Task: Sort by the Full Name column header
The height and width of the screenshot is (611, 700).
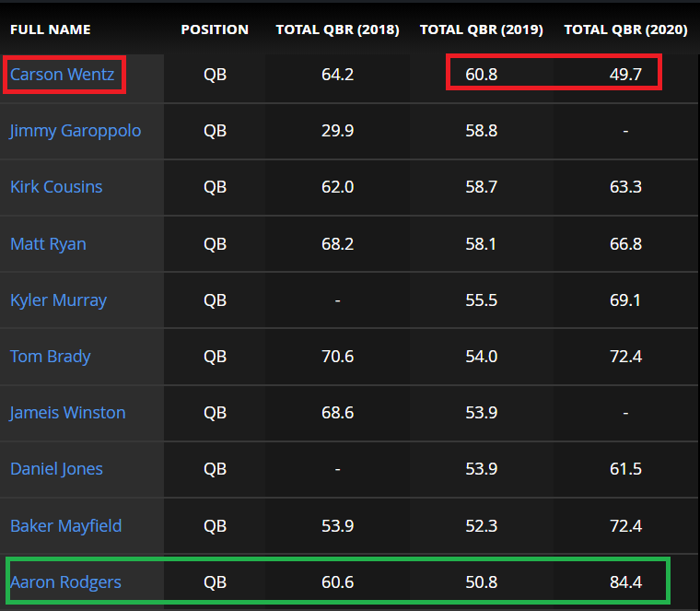Action: (51, 29)
